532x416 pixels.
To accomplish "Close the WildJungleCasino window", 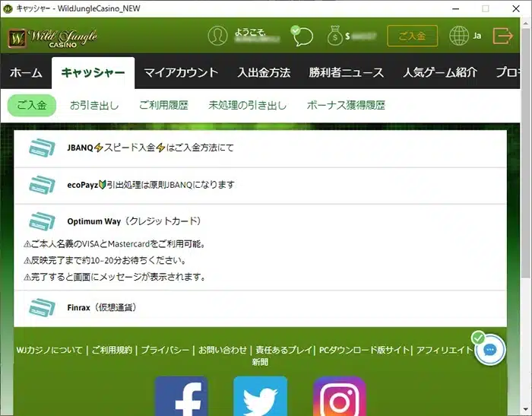I will 516,8.
